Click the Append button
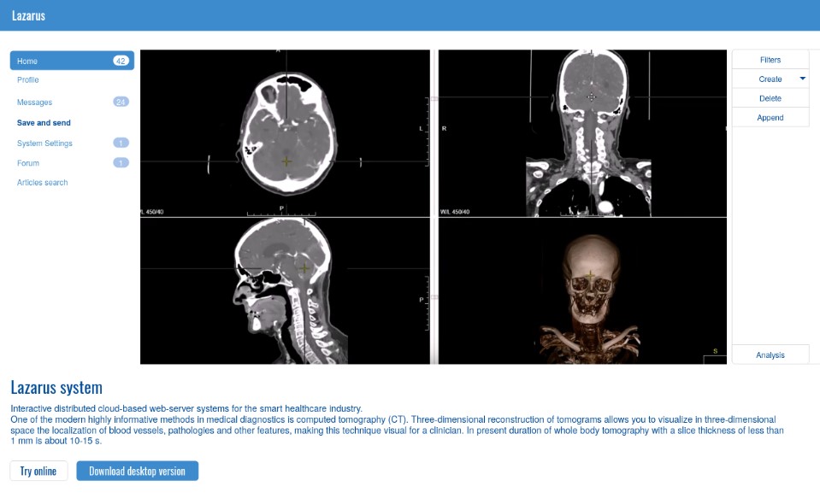820x504 pixels. point(770,118)
